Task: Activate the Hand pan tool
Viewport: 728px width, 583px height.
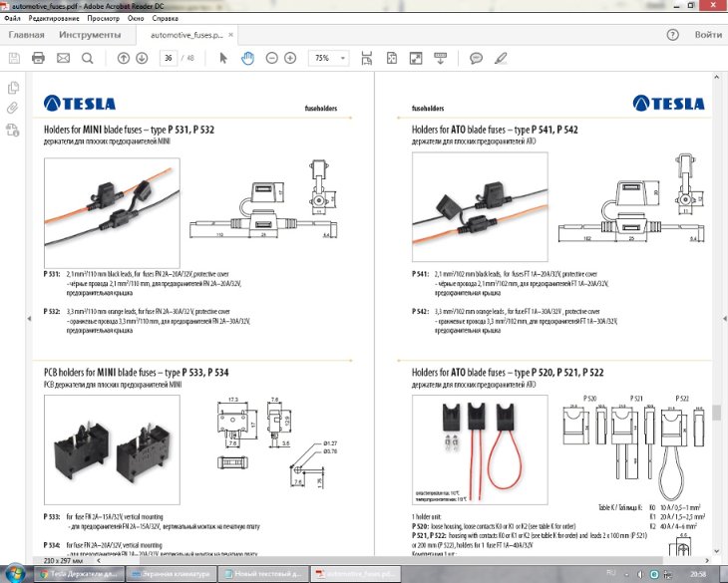Action: coord(247,58)
